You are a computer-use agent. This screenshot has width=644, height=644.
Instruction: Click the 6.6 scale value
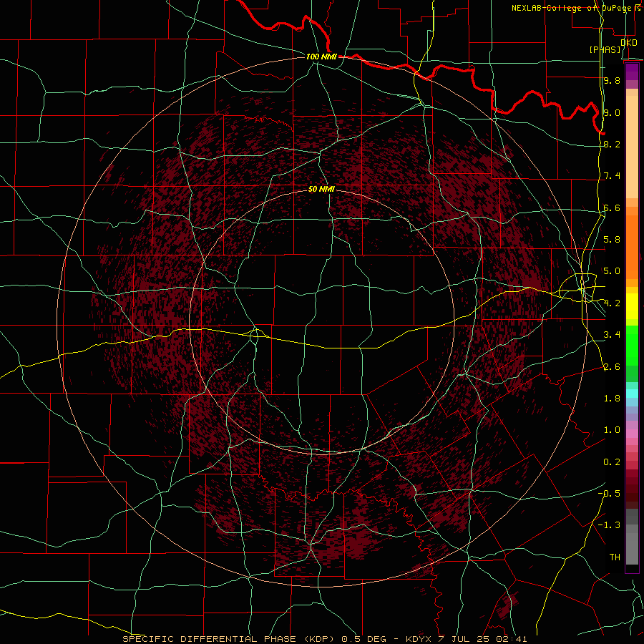[612, 208]
